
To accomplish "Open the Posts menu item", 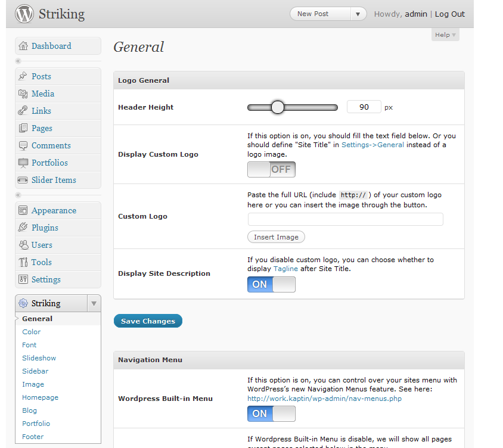I will coord(58,76).
